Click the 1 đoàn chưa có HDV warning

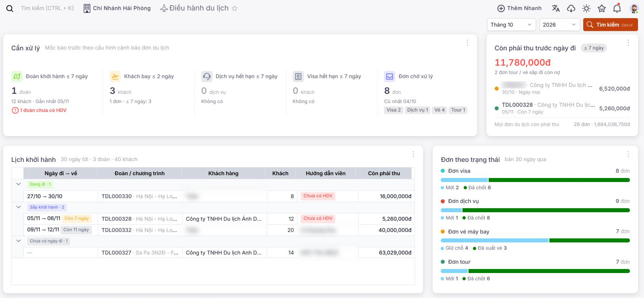click(x=39, y=110)
